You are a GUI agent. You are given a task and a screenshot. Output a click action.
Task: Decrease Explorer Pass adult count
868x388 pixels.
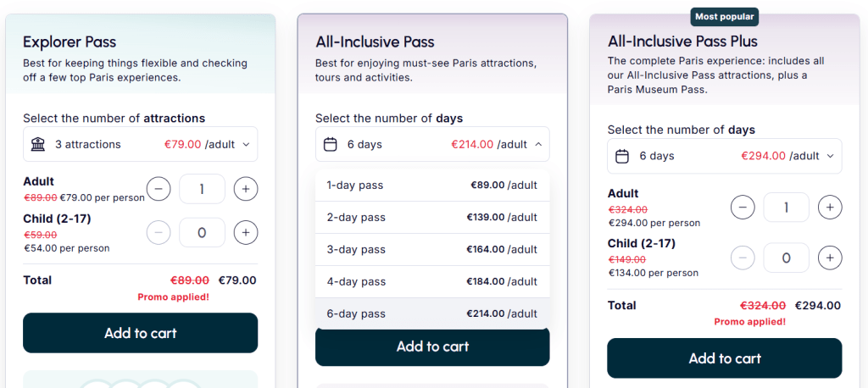[x=159, y=189]
